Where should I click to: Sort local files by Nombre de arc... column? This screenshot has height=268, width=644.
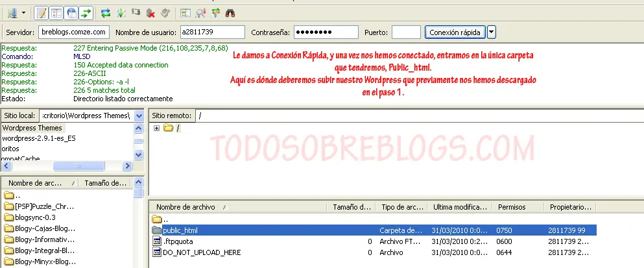pyautogui.click(x=40, y=184)
